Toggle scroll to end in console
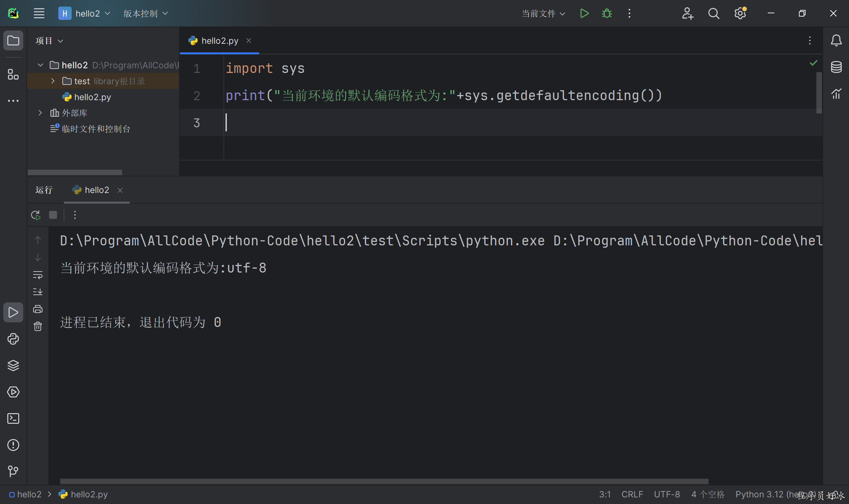849x504 pixels. pyautogui.click(x=38, y=292)
